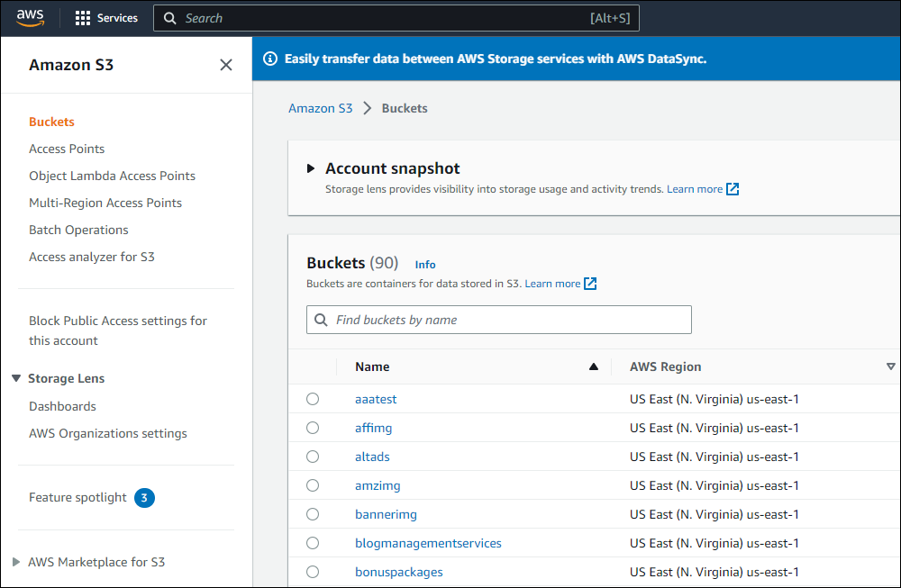Image resolution: width=901 pixels, height=588 pixels.
Task: Select the affimg bucket radio button
Action: point(313,428)
